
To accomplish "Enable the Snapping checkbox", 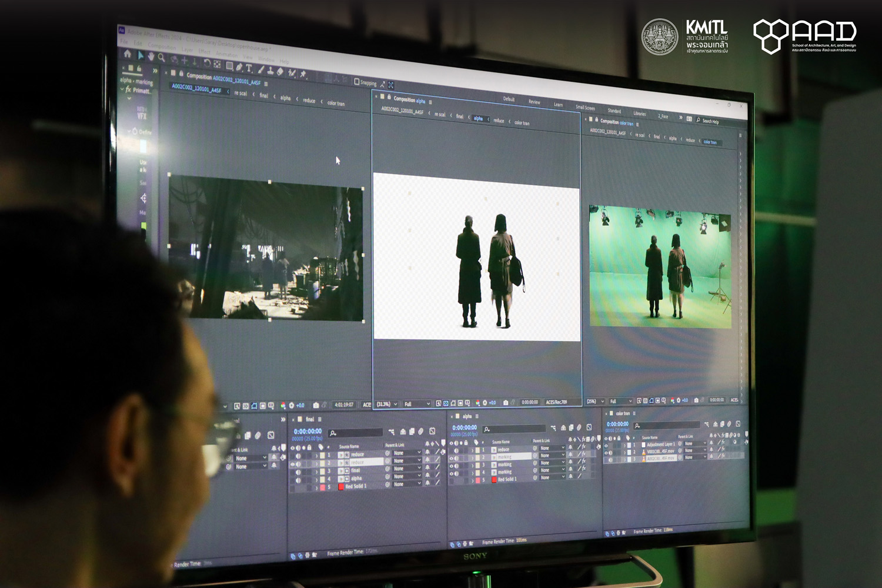I will point(357,82).
